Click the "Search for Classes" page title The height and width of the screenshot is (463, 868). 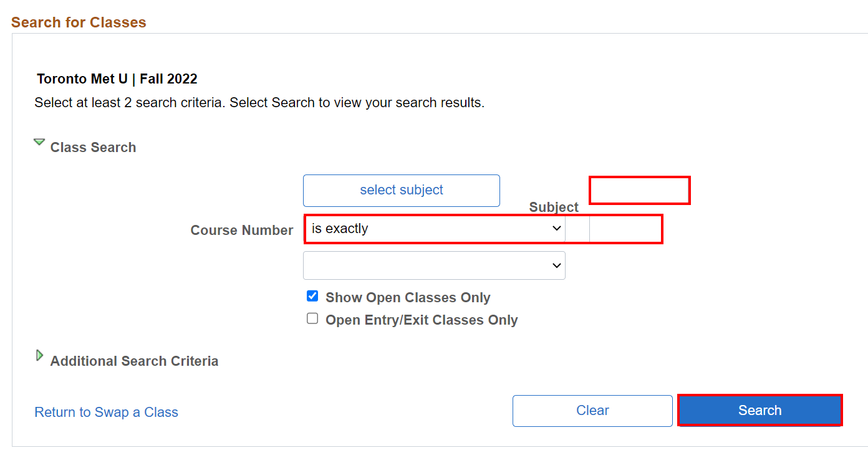pos(79,22)
